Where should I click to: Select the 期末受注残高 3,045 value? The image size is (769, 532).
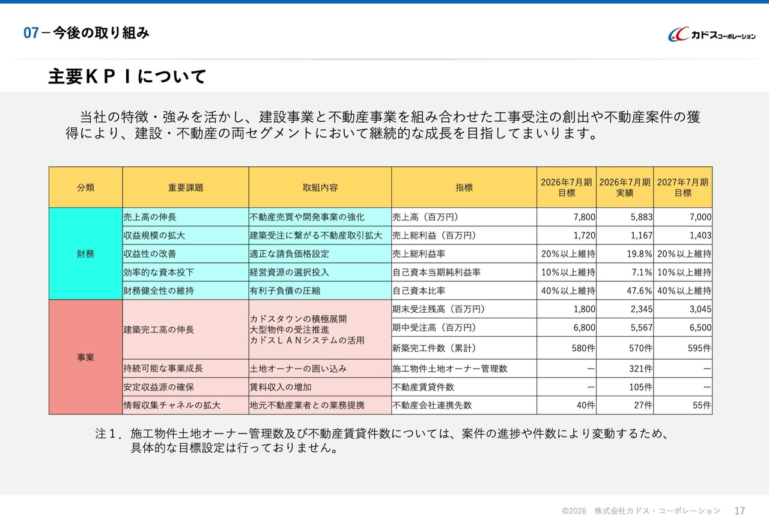pos(682,309)
